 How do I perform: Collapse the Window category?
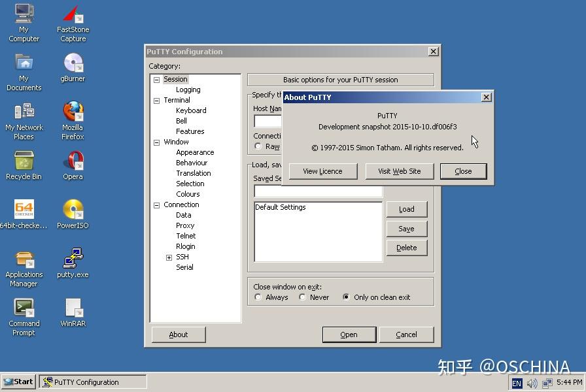(x=156, y=142)
